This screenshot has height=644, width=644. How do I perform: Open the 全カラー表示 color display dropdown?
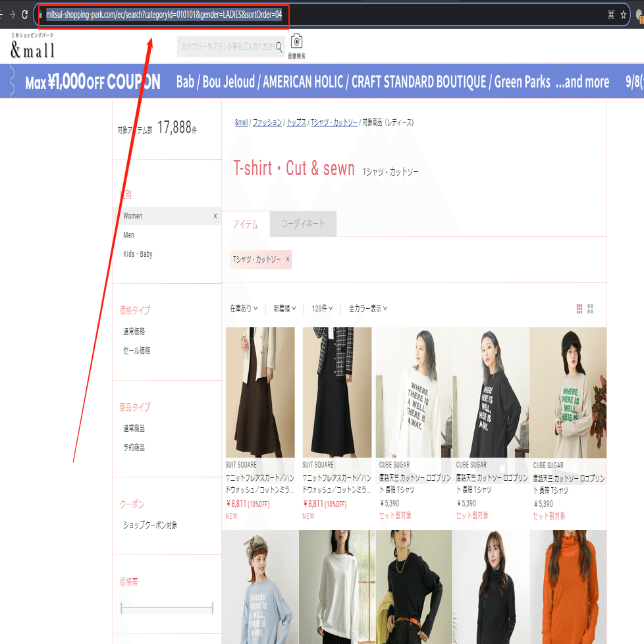click(368, 308)
